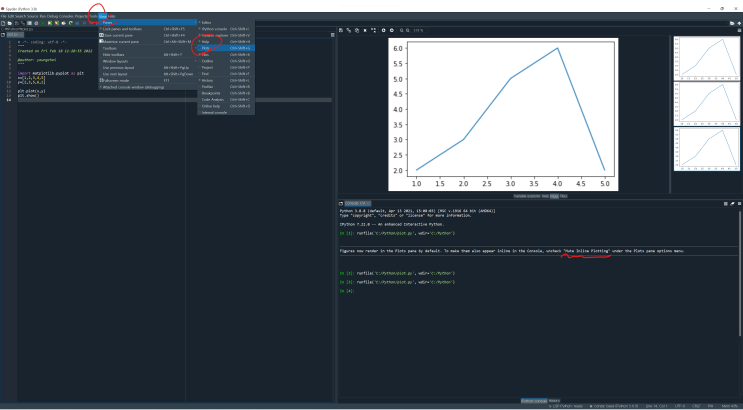This screenshot has width=743, height=410.
Task: Run the current file with green play
Action: click(43, 23)
